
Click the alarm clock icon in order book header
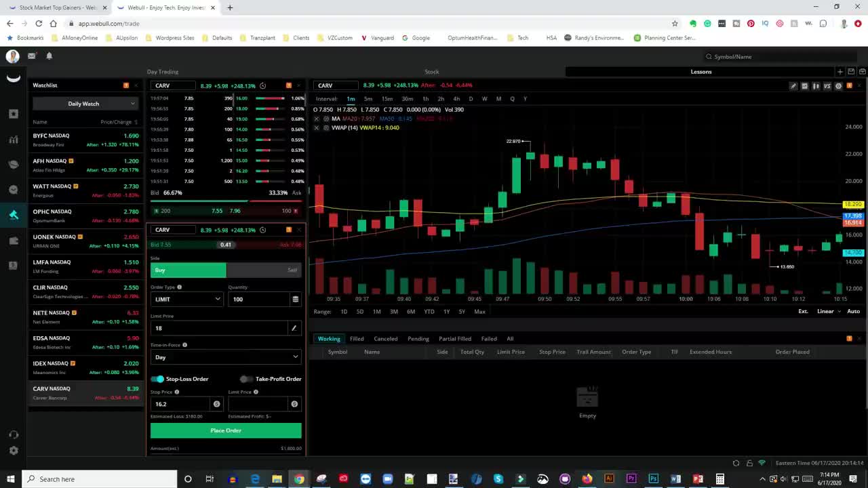(262, 86)
